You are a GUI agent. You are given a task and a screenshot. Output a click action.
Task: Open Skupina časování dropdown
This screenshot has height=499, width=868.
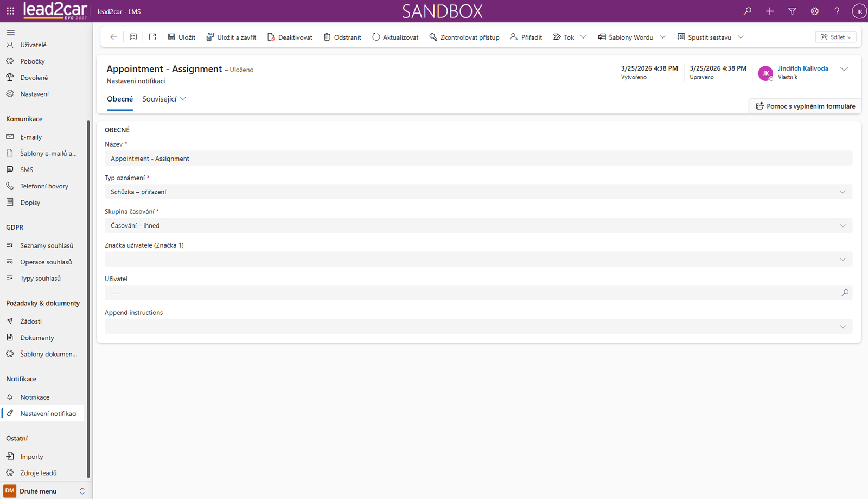tap(478, 225)
